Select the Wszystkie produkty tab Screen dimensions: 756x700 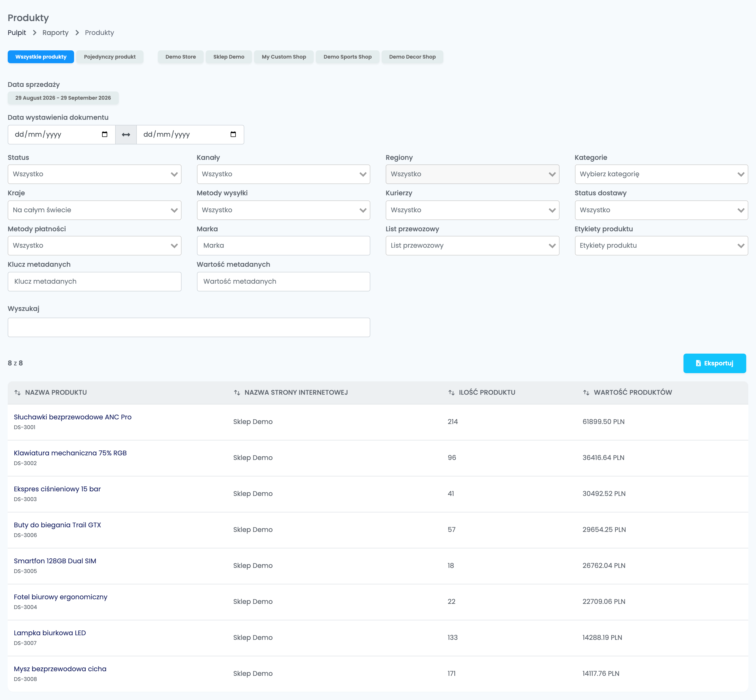[x=41, y=57]
